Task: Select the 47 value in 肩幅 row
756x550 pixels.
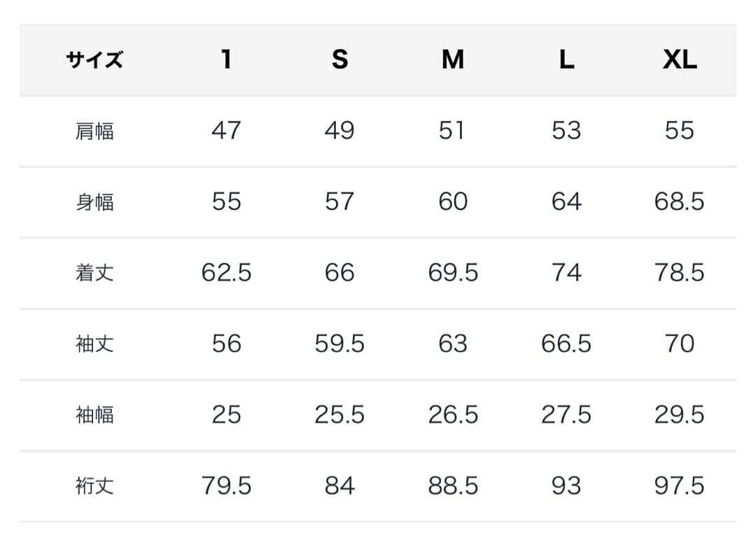Action: pyautogui.click(x=226, y=131)
